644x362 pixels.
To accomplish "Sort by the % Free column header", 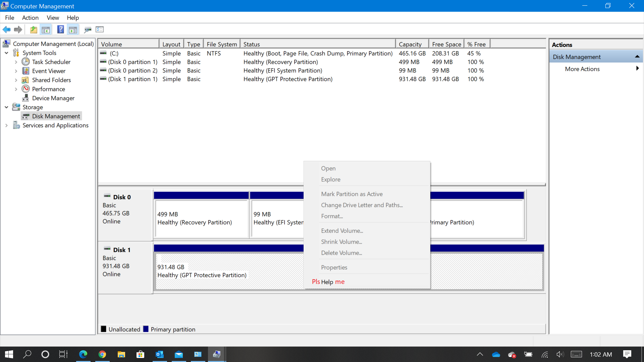I will [x=477, y=44].
